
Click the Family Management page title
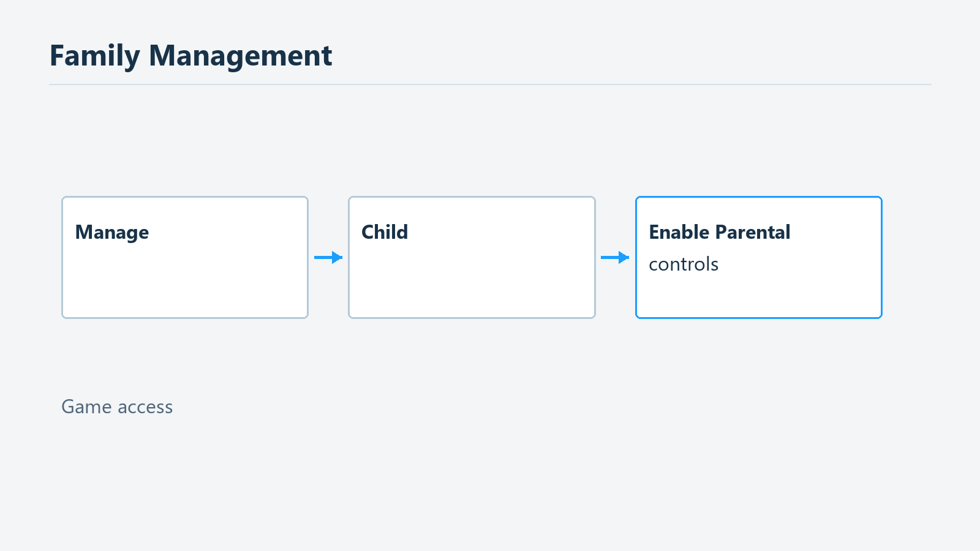click(191, 56)
